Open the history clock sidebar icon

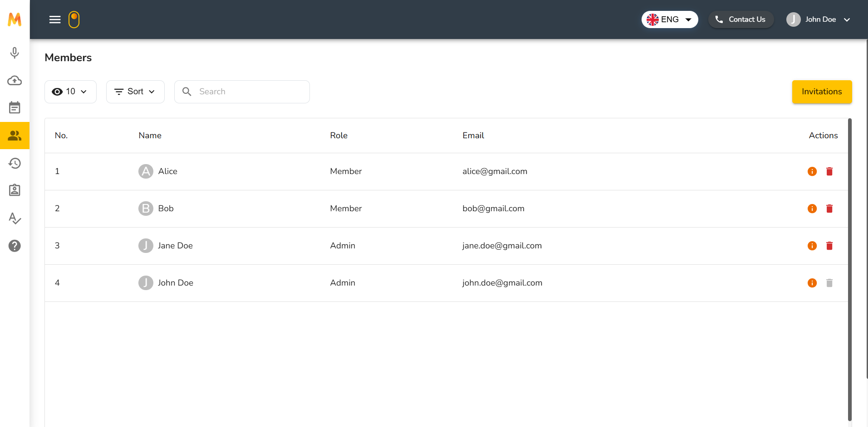click(x=15, y=163)
